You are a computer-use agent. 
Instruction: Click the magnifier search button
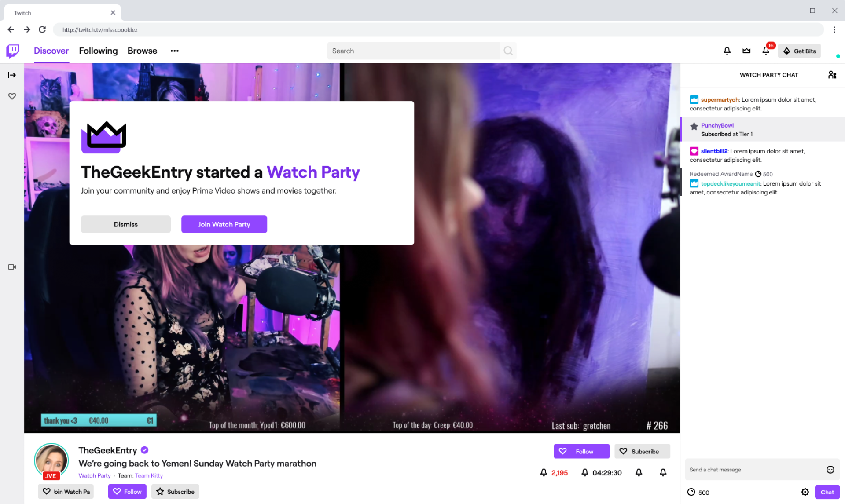click(x=508, y=51)
